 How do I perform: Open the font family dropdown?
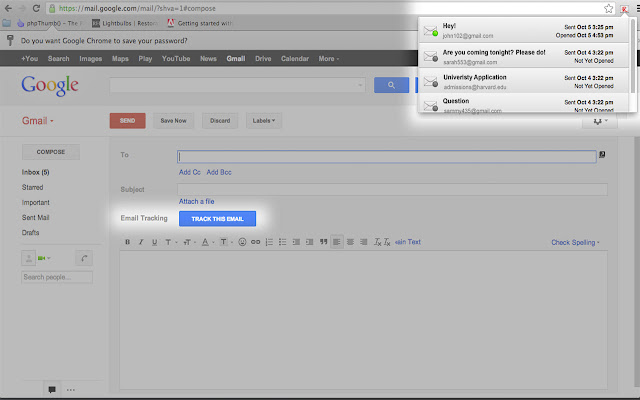pyautogui.click(x=171, y=242)
